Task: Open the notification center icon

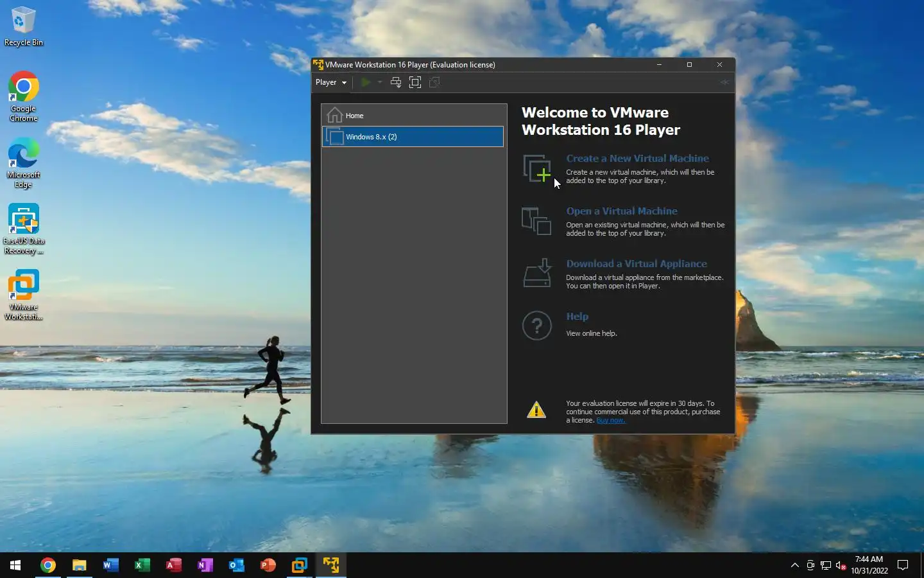Action: pos(903,565)
